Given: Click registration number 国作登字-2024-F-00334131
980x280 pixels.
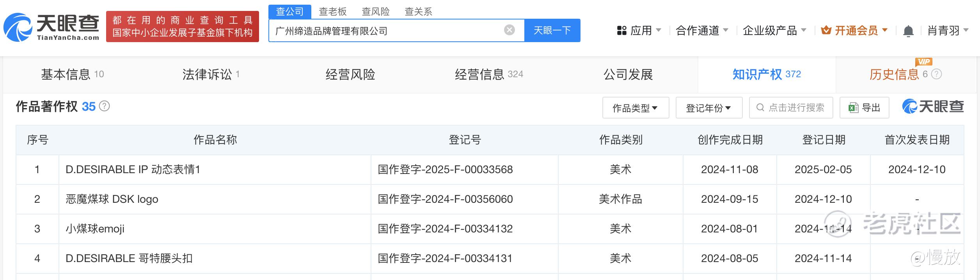Looking at the screenshot, I should [x=445, y=258].
